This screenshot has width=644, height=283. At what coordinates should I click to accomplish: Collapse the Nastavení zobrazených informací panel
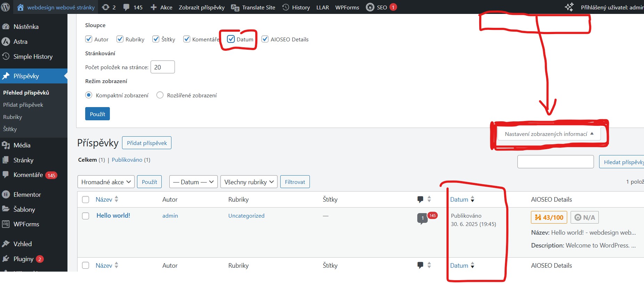(x=549, y=134)
